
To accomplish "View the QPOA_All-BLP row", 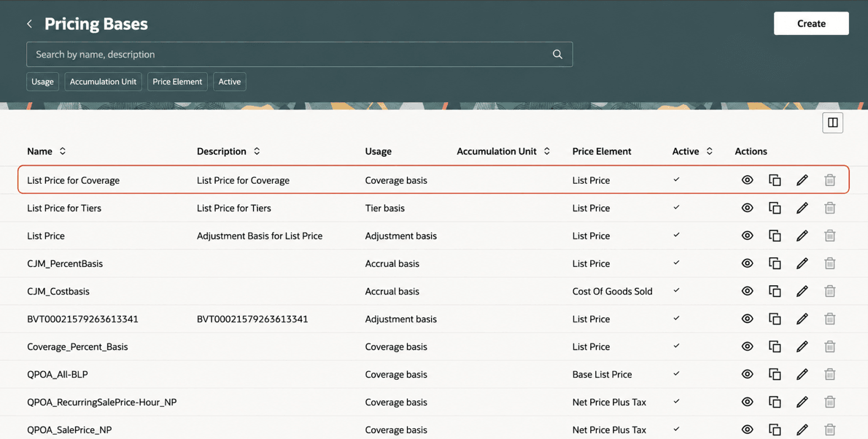I will (x=748, y=374).
